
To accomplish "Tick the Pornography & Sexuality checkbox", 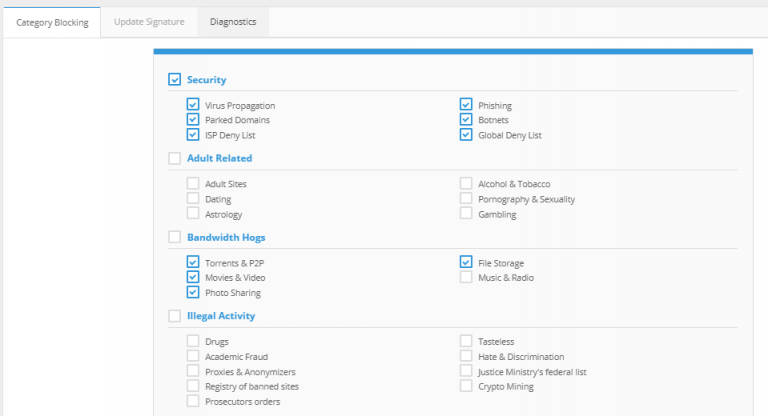I will (x=466, y=198).
